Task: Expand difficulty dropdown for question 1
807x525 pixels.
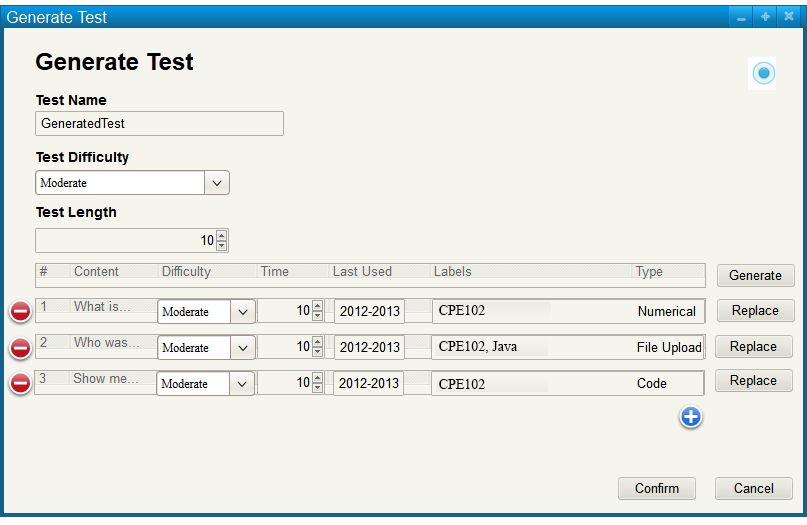Action: point(242,312)
